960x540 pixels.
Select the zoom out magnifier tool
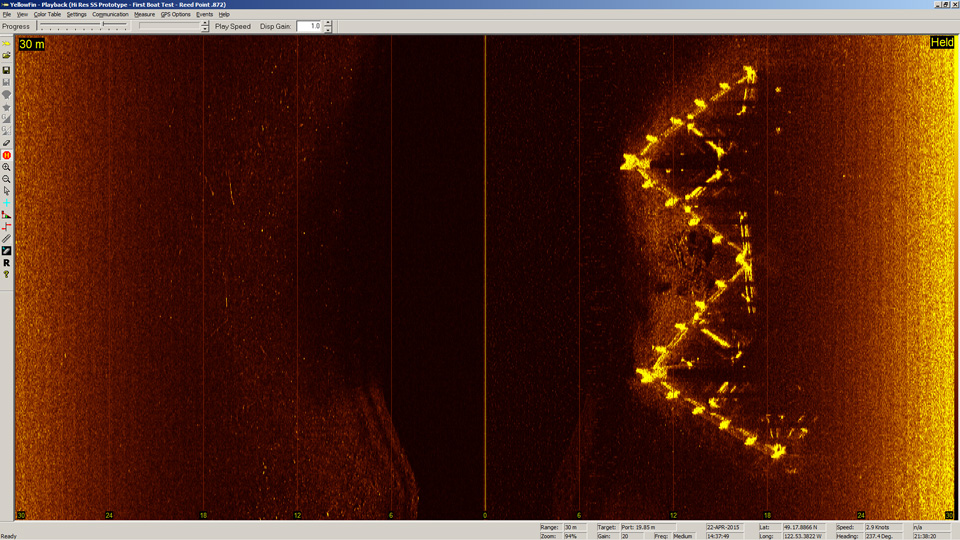point(7,179)
